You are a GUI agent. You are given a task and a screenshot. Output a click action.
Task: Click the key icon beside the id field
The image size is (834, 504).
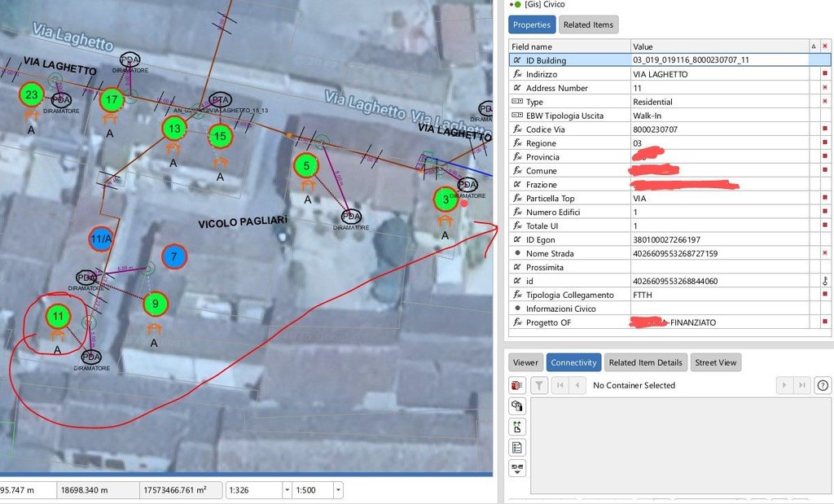pyautogui.click(x=824, y=281)
